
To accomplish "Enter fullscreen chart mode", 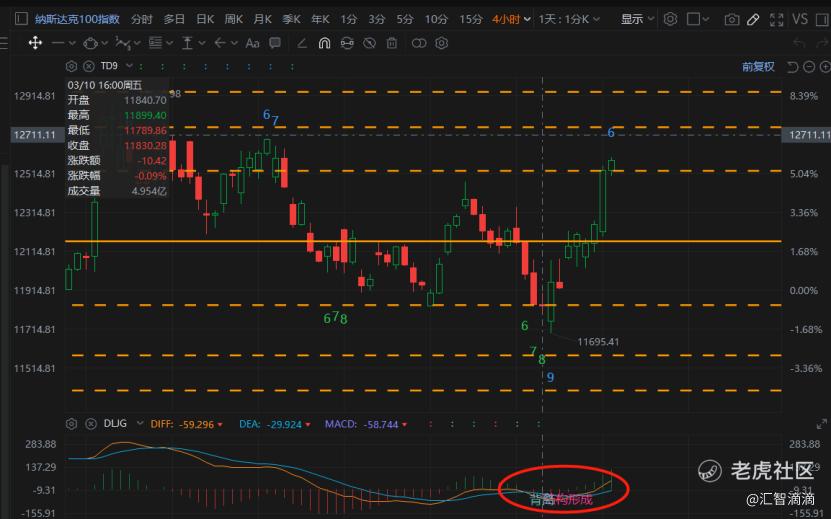I will pos(777,20).
